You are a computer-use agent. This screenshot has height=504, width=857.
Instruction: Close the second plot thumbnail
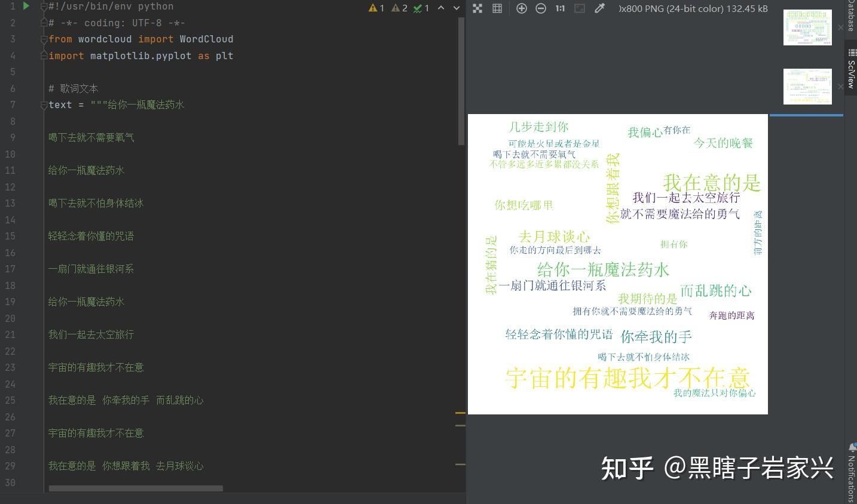coord(840,86)
